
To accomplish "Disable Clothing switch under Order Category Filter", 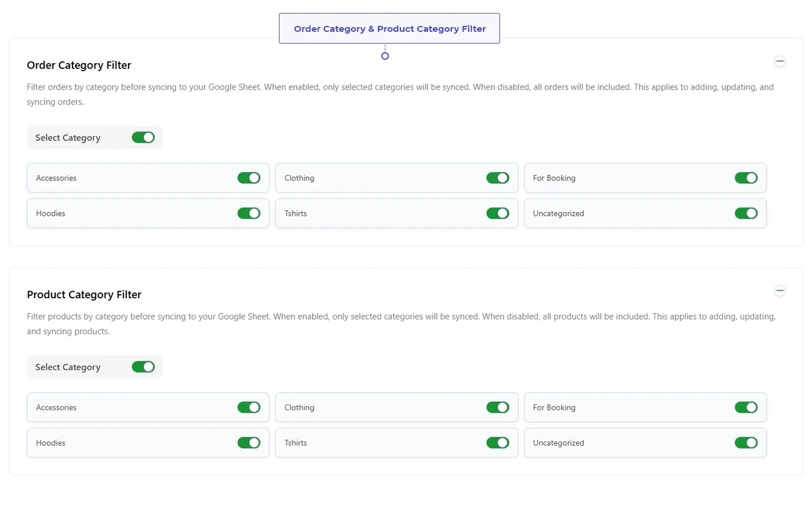I will [x=498, y=178].
